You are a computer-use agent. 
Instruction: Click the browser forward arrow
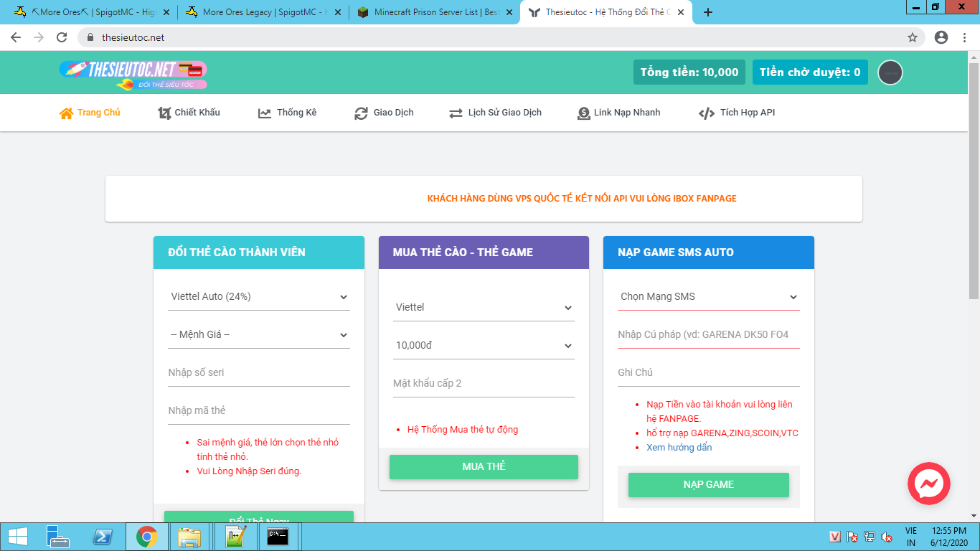(x=39, y=37)
